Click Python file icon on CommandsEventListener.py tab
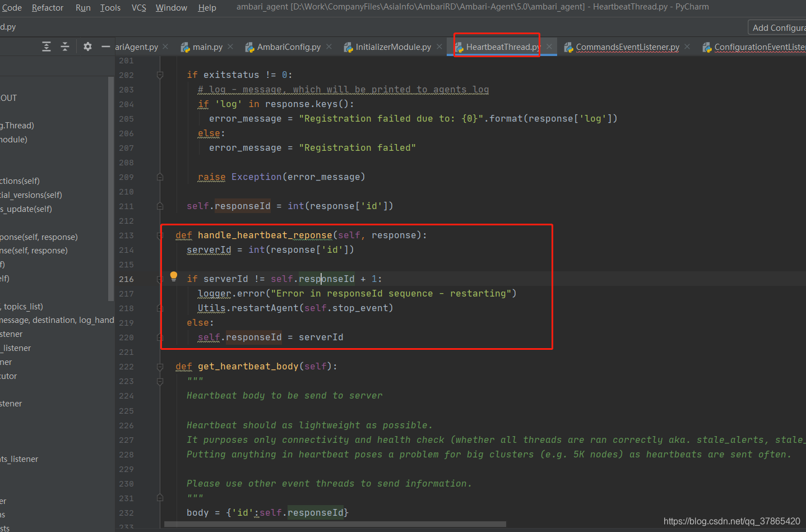 [x=568, y=47]
